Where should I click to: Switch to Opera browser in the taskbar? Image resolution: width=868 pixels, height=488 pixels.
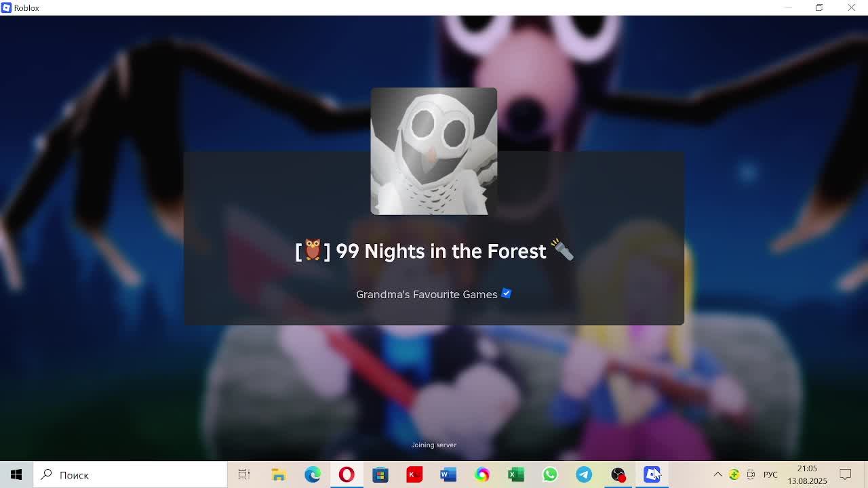[347, 474]
